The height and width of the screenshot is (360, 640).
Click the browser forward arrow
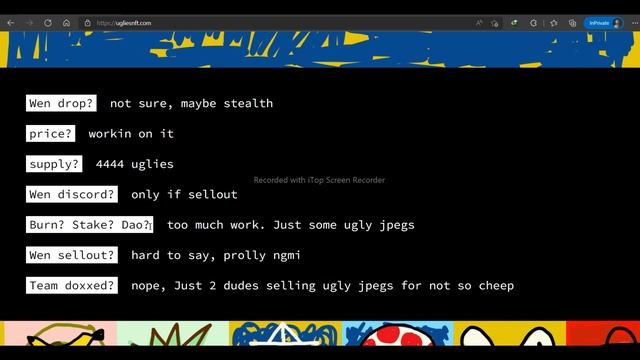coord(29,23)
